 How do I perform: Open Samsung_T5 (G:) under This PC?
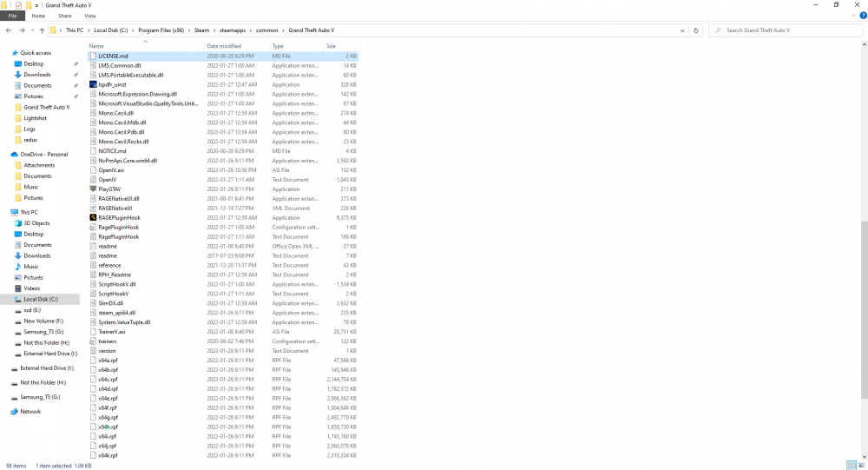pos(43,332)
